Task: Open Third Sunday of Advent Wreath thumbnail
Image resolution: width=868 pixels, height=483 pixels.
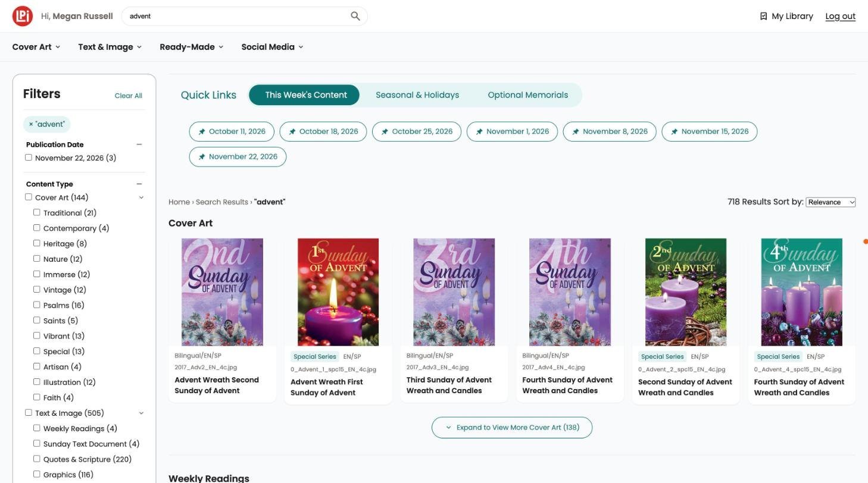Action: [454, 292]
